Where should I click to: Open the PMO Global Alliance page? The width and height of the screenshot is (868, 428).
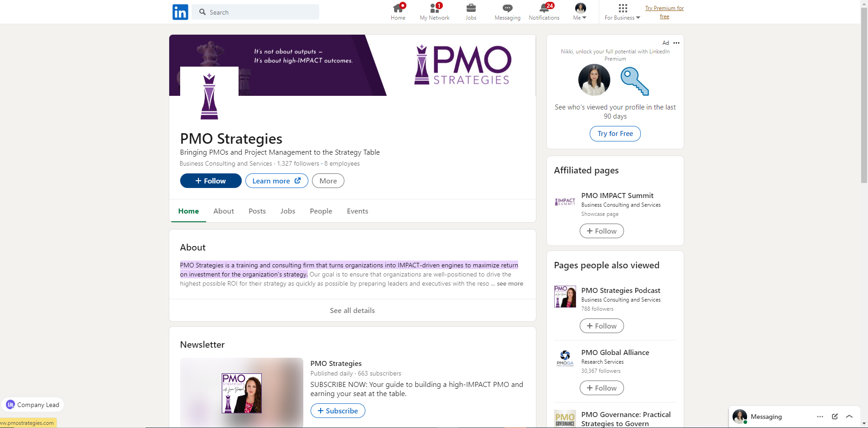pyautogui.click(x=615, y=352)
